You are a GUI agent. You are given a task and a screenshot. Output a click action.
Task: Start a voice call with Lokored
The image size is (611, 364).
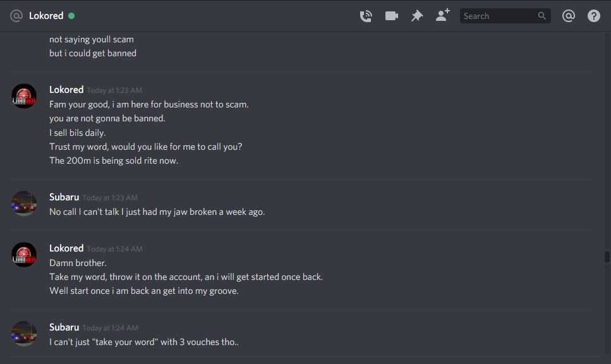tap(366, 16)
